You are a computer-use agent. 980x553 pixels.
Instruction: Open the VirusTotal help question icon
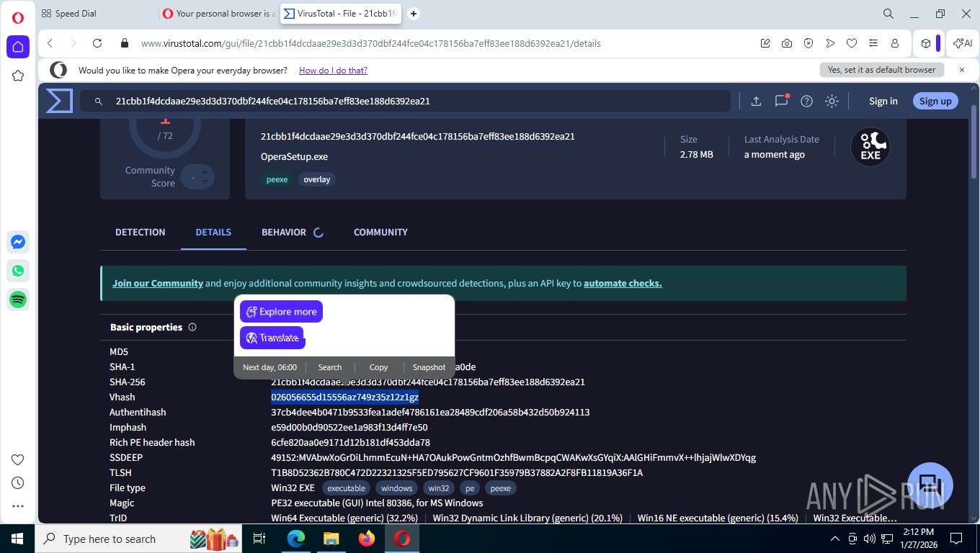[807, 102]
